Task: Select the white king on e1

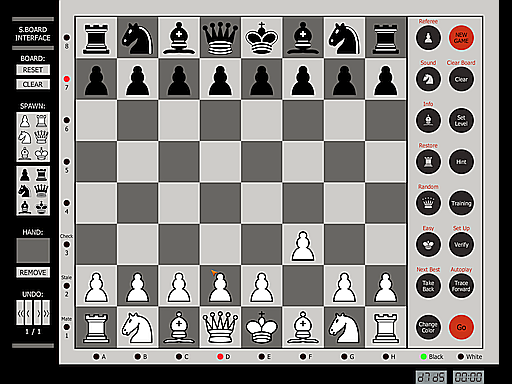Action: (x=262, y=327)
